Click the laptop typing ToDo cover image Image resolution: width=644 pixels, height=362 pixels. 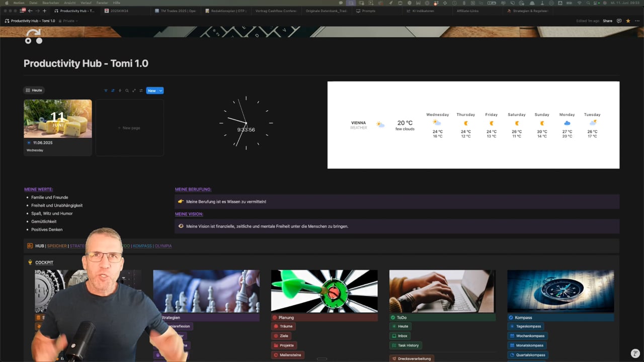pyautogui.click(x=443, y=291)
